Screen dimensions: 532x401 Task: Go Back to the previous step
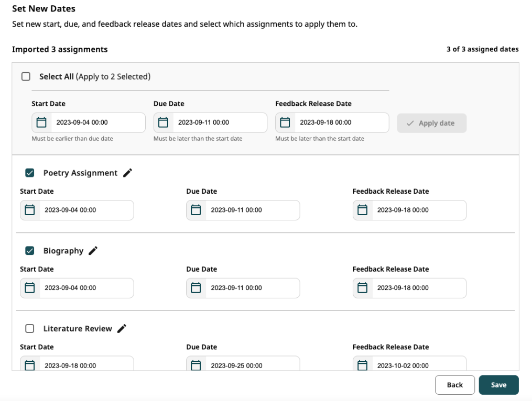tap(454, 384)
